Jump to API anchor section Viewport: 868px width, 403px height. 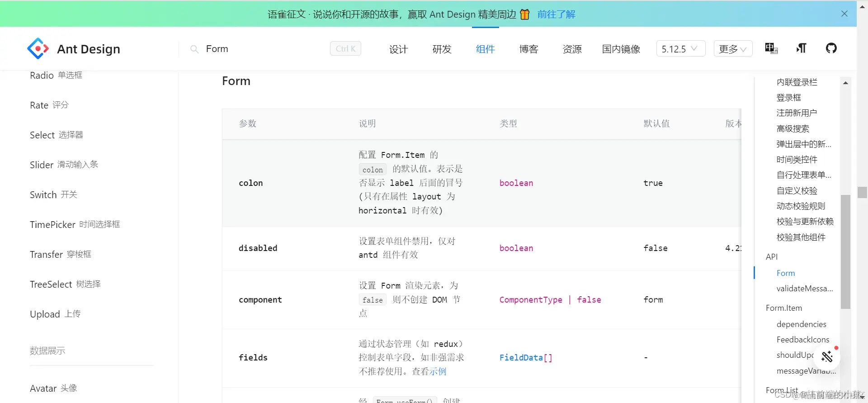point(772,256)
